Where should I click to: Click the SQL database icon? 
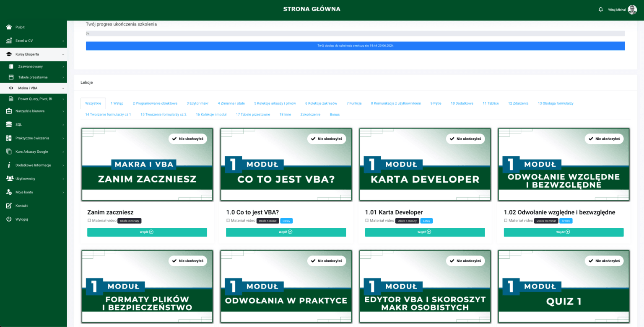pos(9,125)
